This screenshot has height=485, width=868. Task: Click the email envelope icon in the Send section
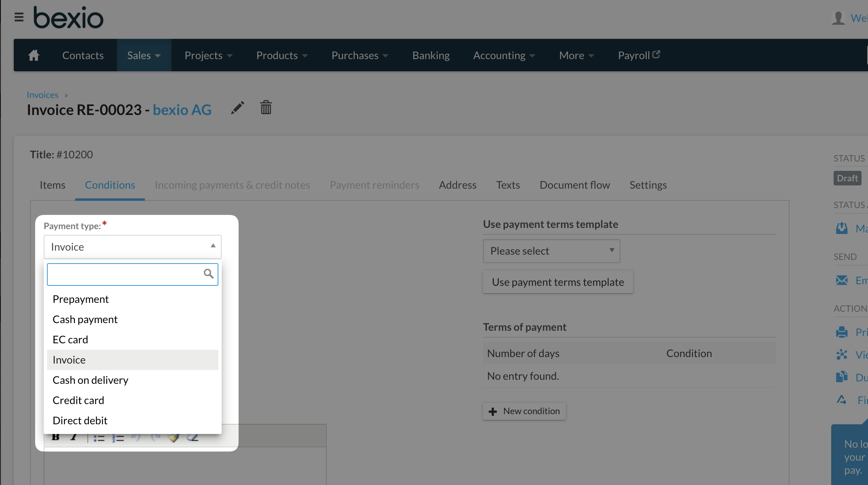coord(842,280)
